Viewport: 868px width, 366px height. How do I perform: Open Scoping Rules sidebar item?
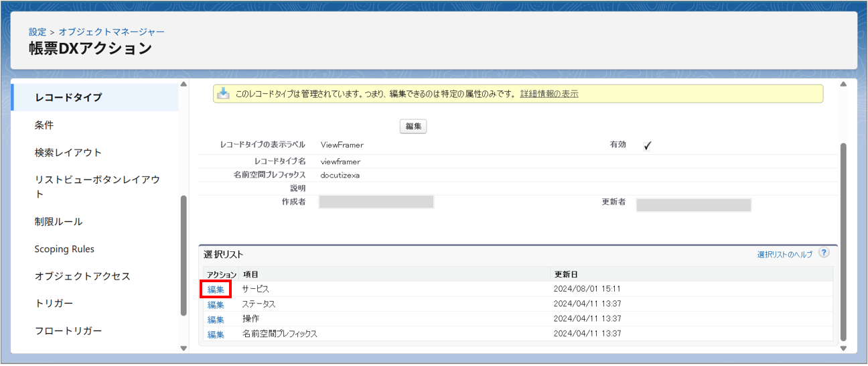64,249
